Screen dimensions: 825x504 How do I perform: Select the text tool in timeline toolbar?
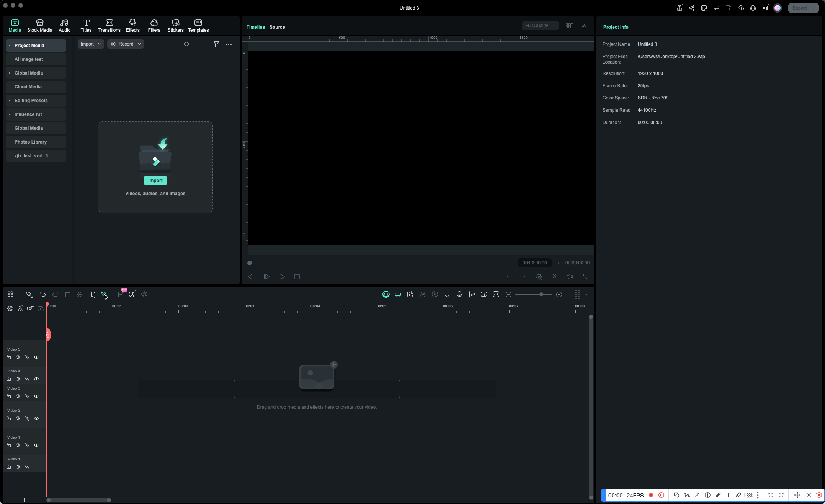coord(92,294)
